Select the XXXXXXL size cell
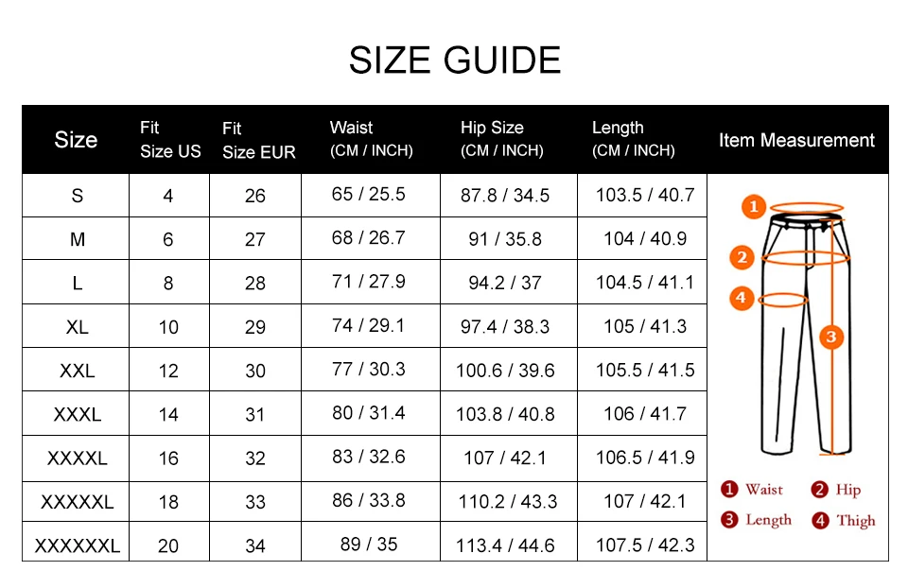This screenshot has height=588, width=908. point(77,545)
